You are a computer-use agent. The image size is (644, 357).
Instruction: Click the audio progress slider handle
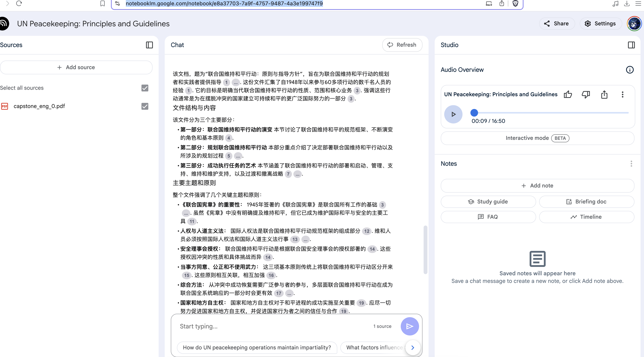click(474, 113)
